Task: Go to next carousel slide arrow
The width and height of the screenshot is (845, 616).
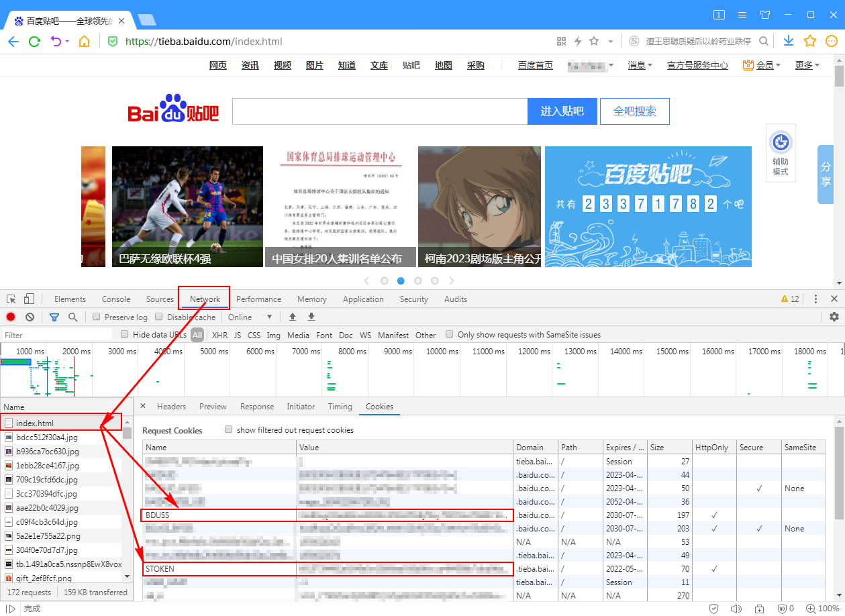Action: (x=452, y=280)
